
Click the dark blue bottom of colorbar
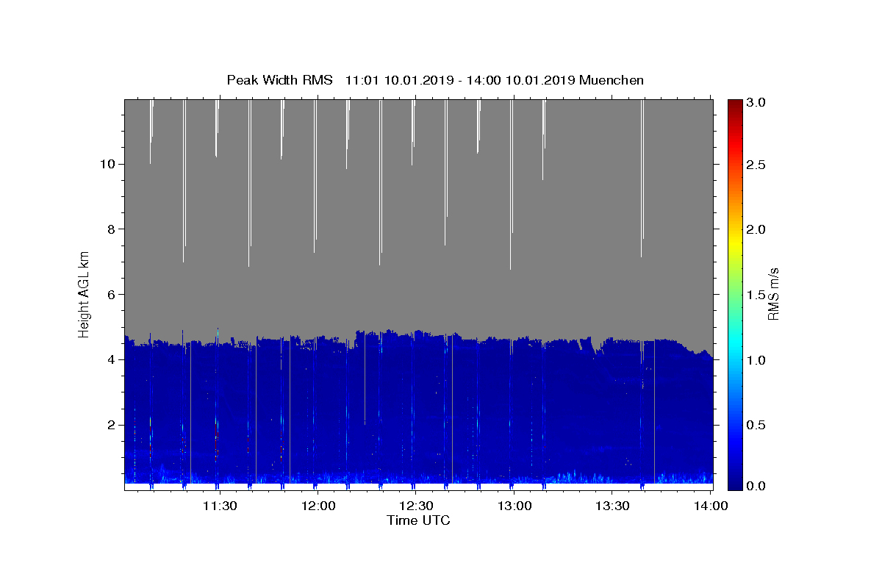[x=735, y=484]
